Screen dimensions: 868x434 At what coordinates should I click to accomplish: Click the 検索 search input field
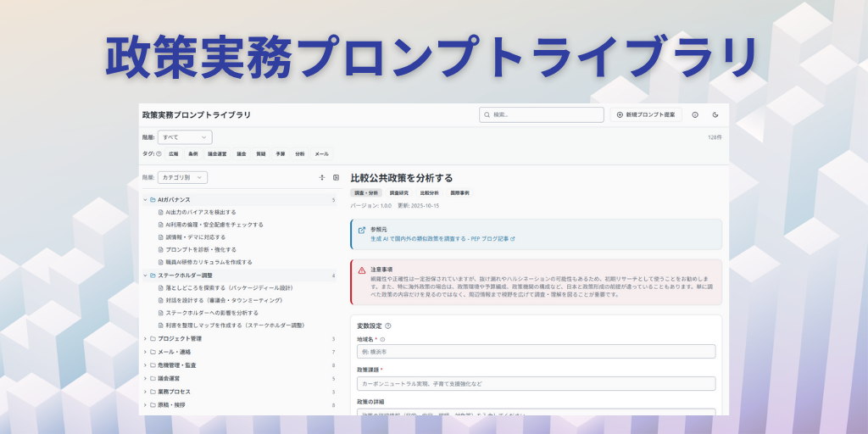coord(541,114)
